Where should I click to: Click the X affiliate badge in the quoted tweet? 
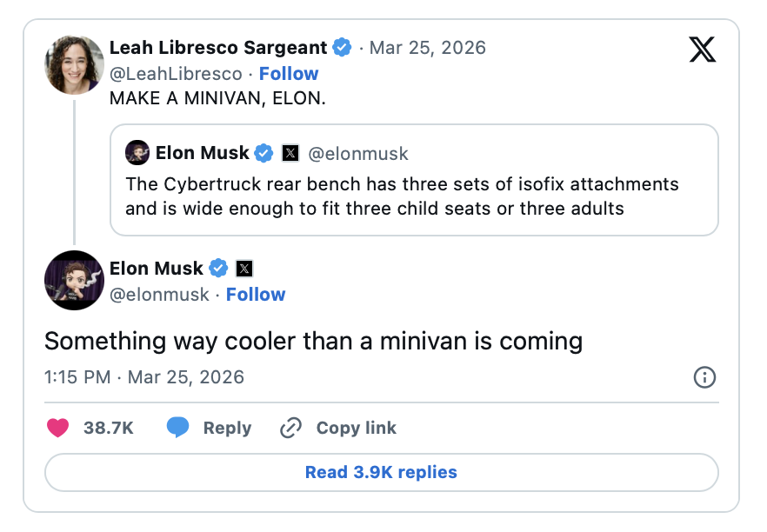pyautogui.click(x=291, y=154)
